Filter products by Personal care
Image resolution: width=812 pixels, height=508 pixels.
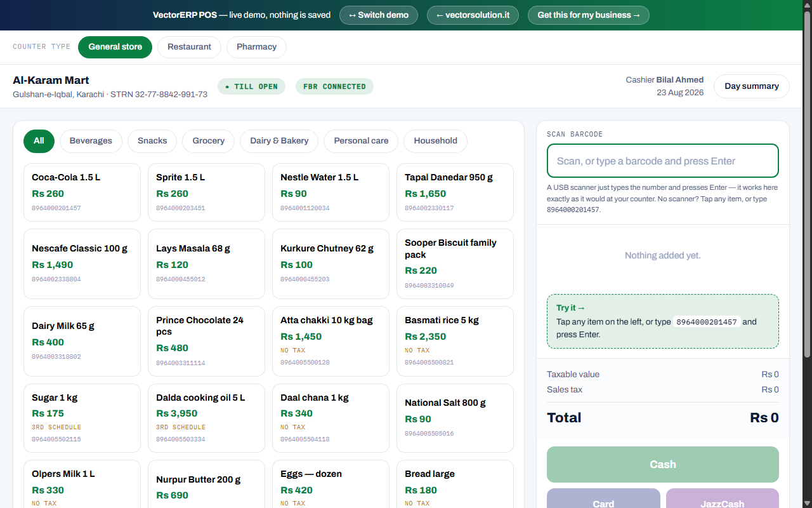point(361,141)
